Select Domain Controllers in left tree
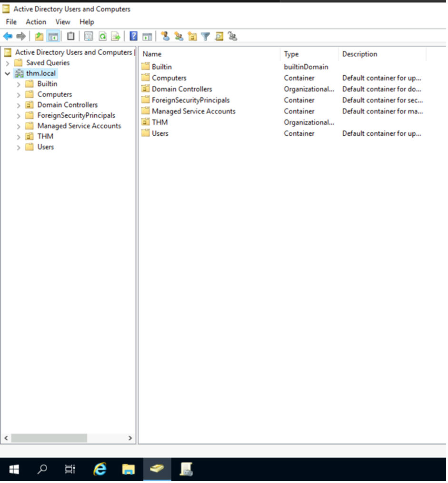 click(68, 105)
